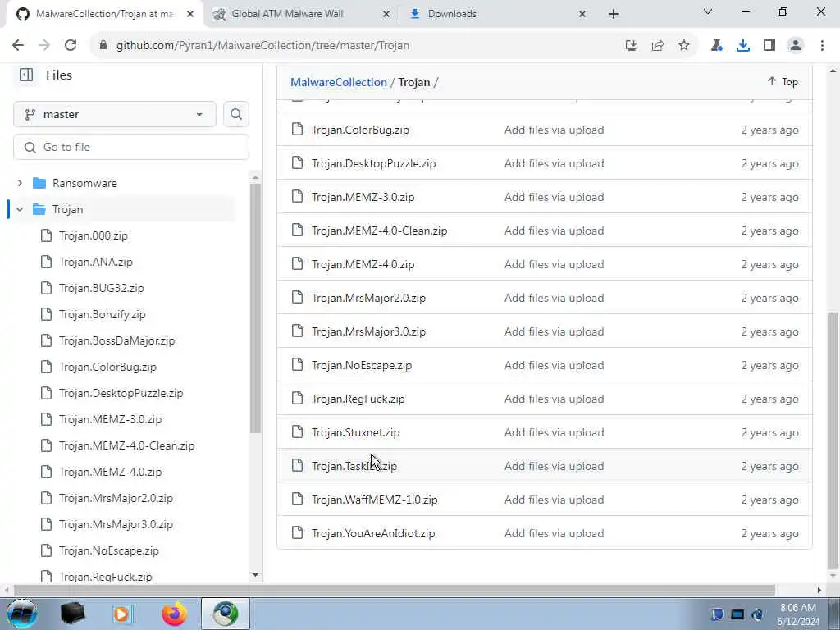Share this page icon

click(658, 46)
